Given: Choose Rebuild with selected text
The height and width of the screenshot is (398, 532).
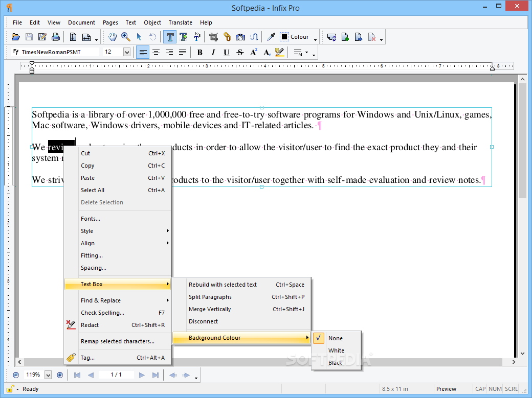Looking at the screenshot, I should 241,285.
